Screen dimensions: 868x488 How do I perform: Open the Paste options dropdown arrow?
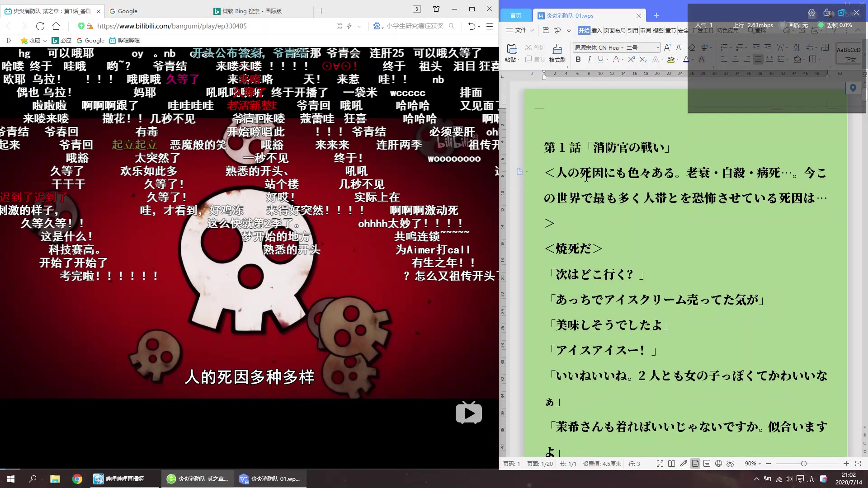(518, 60)
